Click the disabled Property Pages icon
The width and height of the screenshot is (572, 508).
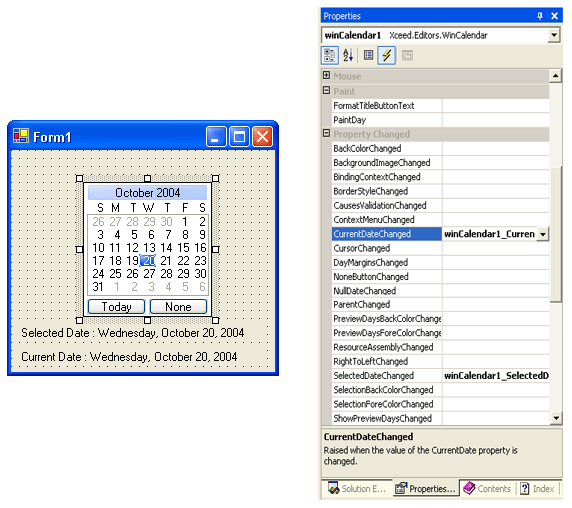pos(407,55)
